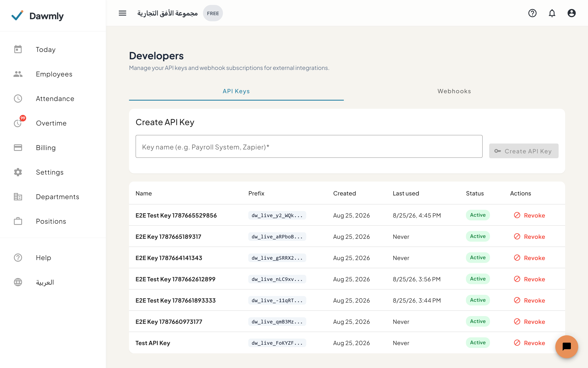Viewport: 588px width, 368px height.
Task: Click the organization name مجموعة الأفق التجارية
Action: click(x=167, y=13)
